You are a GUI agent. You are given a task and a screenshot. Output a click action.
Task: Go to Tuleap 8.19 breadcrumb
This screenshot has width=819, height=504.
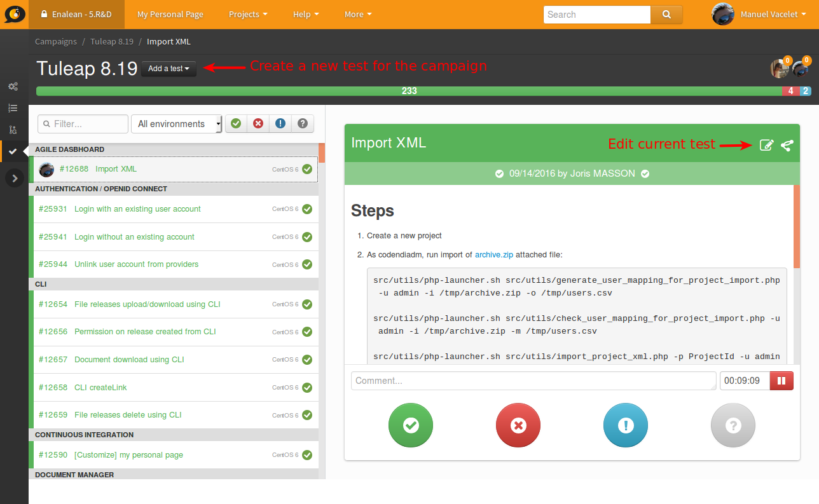pos(112,41)
